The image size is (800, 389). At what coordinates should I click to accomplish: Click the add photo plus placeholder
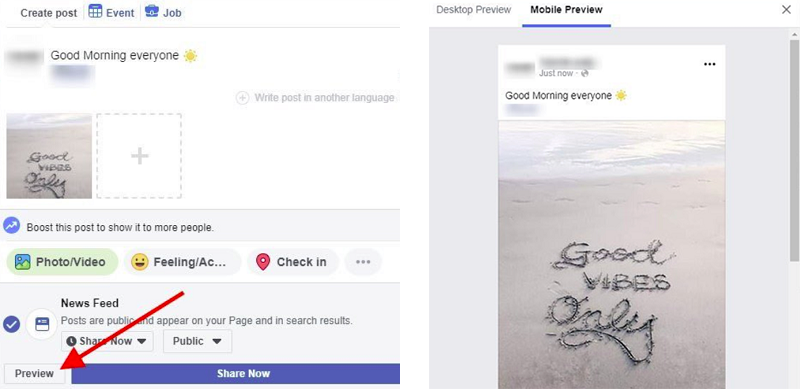pyautogui.click(x=139, y=156)
